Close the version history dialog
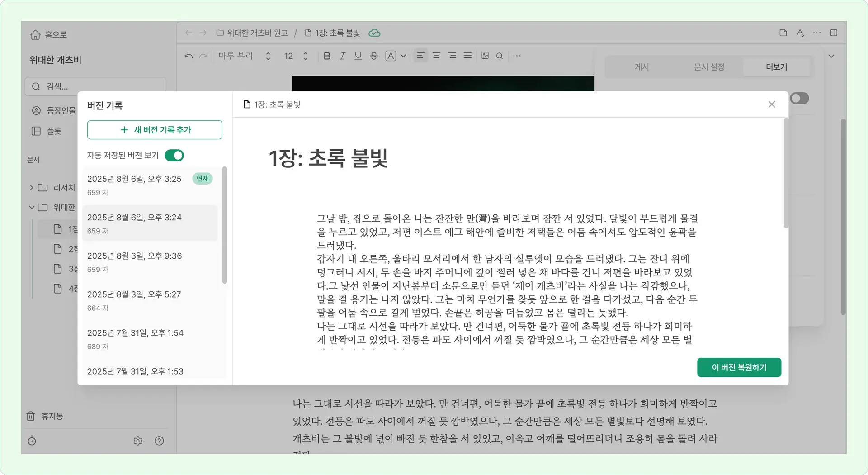Image resolution: width=868 pixels, height=475 pixels. point(772,104)
